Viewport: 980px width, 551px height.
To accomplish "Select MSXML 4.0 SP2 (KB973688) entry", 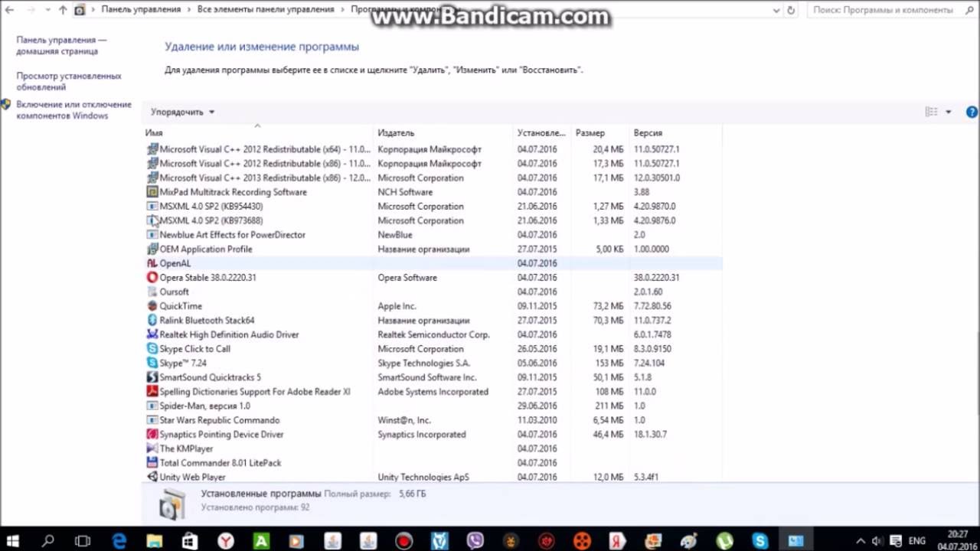I will click(432, 220).
